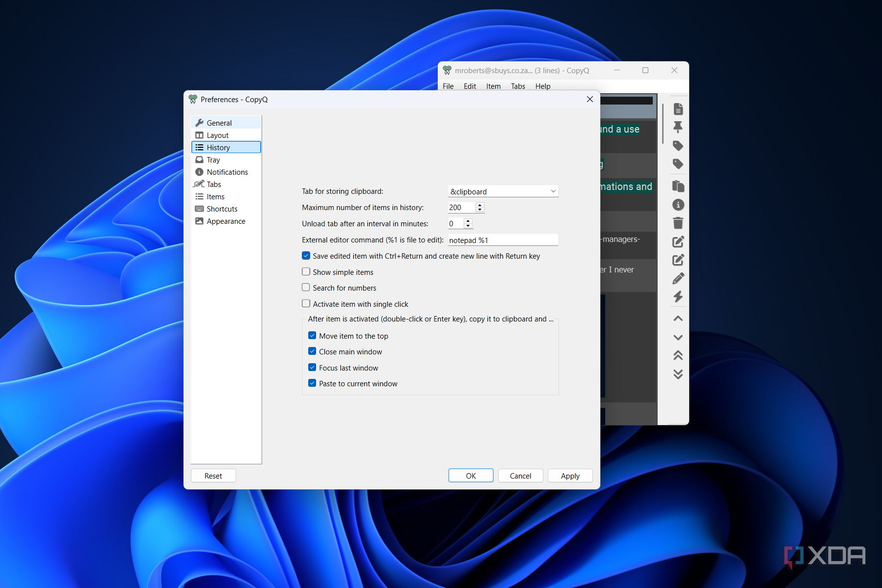Image resolution: width=882 pixels, height=588 pixels.
Task: Open the Items section in Preferences sidebar
Action: (x=226, y=196)
